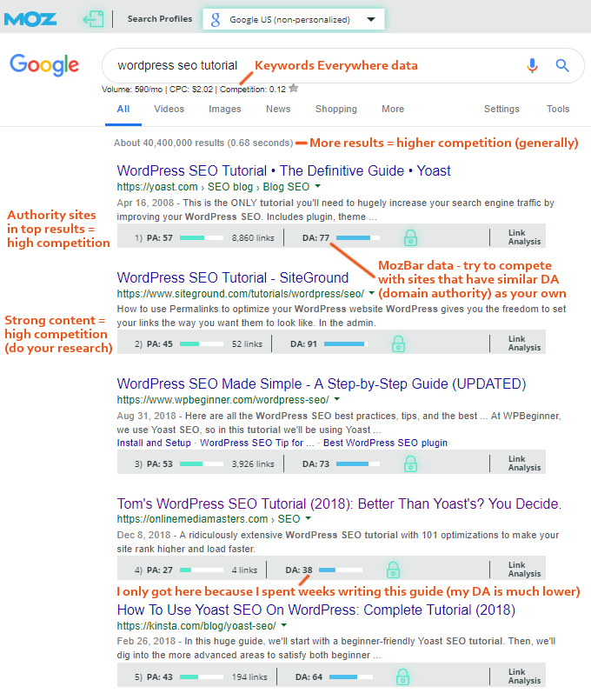Click the lock icon in SiteGround result bar
Screen dimensions: 591x700
(398, 343)
